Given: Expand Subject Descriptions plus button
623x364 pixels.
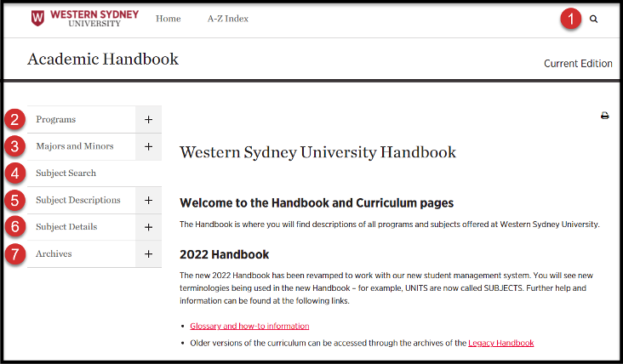Looking at the screenshot, I should tap(148, 201).
